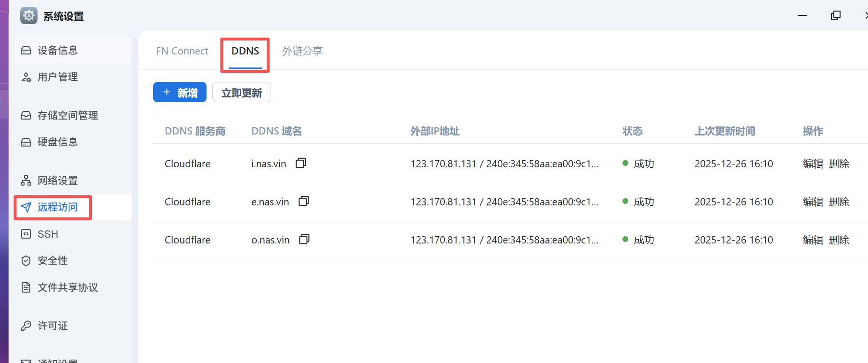Viewport: 868px width, 363px height.
Task: Click the last update time of e.nas.vin
Action: click(734, 202)
